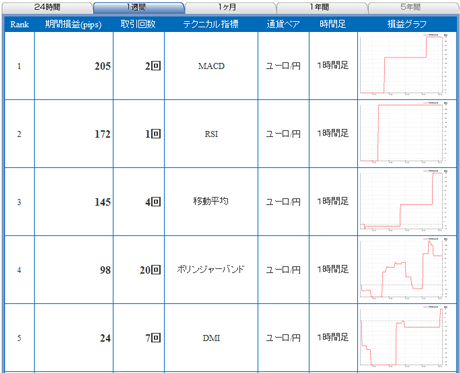The height and width of the screenshot is (373, 460).
Task: Select the 1週間 tab
Action: tap(139, 7)
